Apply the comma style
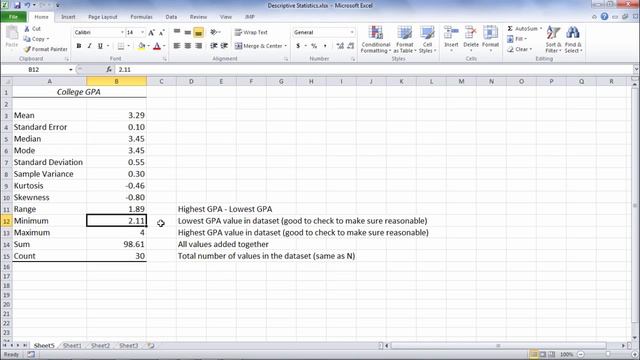Screen dimensions: 640x360 (325, 46)
